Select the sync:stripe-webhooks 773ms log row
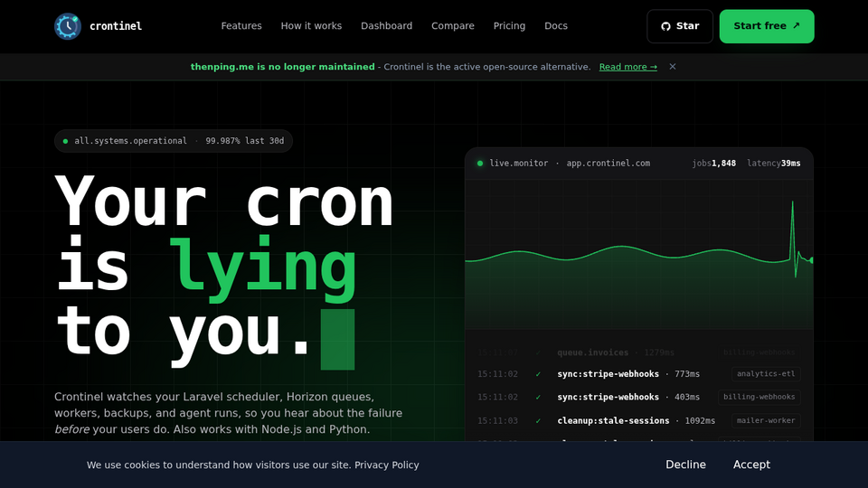The width and height of the screenshot is (868, 488). 639,374
